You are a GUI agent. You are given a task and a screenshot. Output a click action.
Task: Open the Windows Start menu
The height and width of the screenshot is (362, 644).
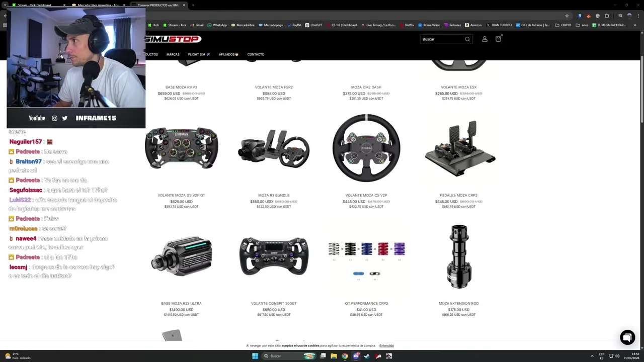(x=255, y=356)
